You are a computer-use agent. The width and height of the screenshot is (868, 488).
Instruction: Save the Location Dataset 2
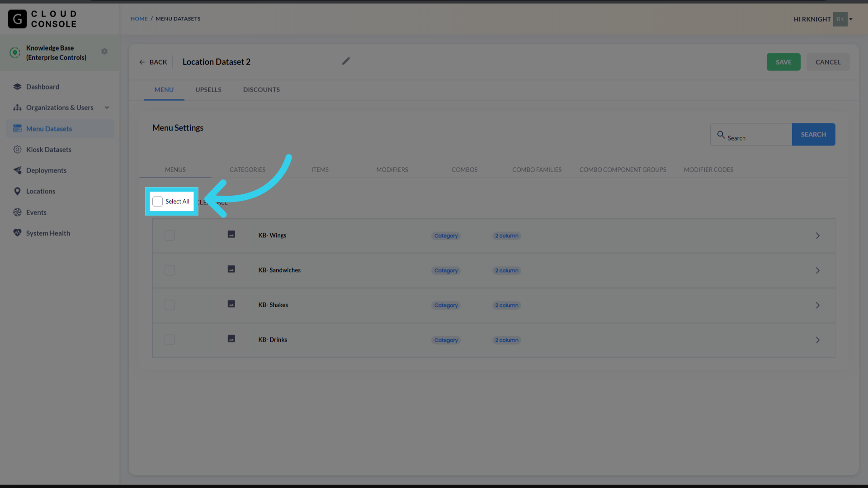[x=783, y=62]
